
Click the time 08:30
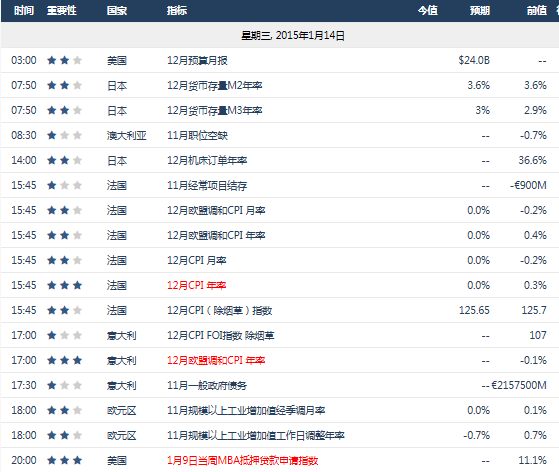24,135
